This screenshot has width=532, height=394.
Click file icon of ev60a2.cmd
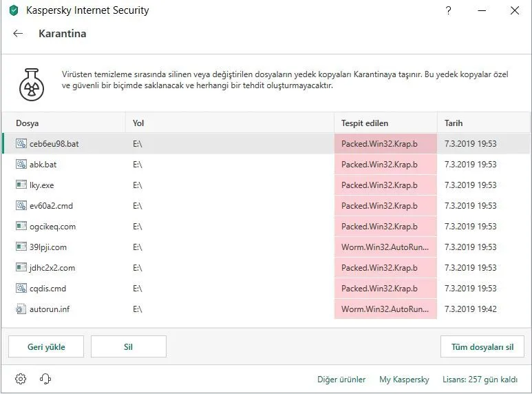coord(21,205)
